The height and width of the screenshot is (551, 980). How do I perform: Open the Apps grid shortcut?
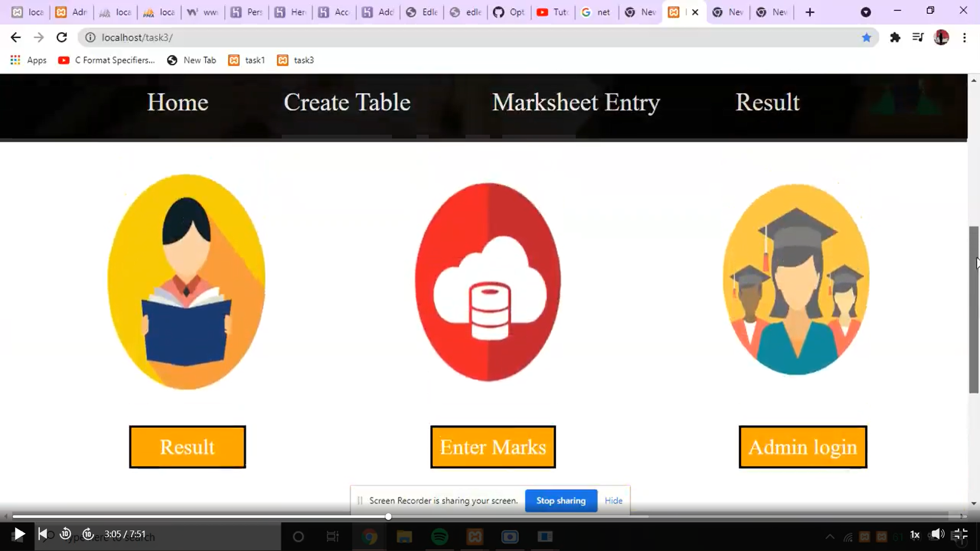click(29, 60)
